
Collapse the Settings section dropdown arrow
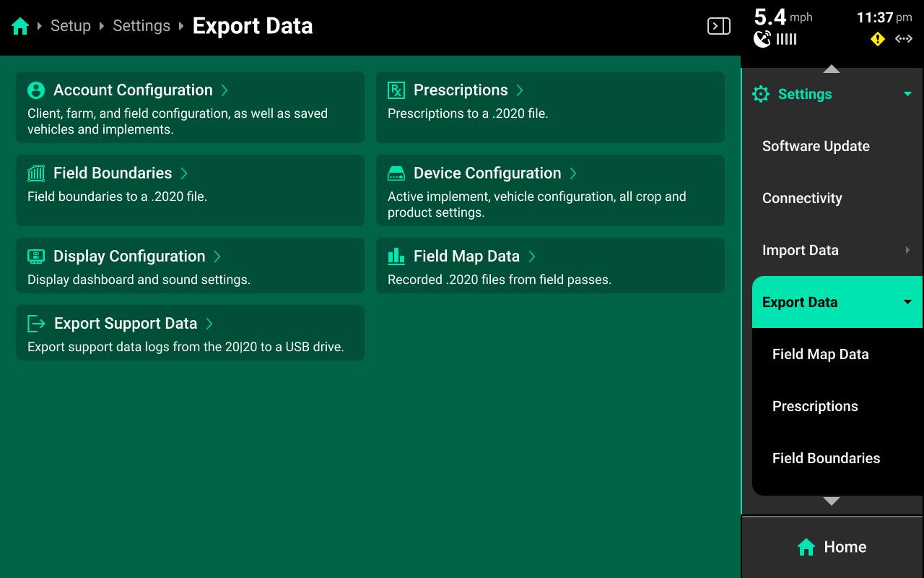tap(908, 94)
